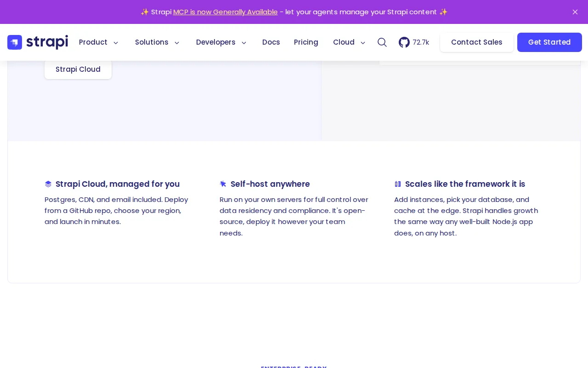Screen dimensions: 588x368
Task: Follow the MCP is now Generally Available link
Action: (226, 12)
